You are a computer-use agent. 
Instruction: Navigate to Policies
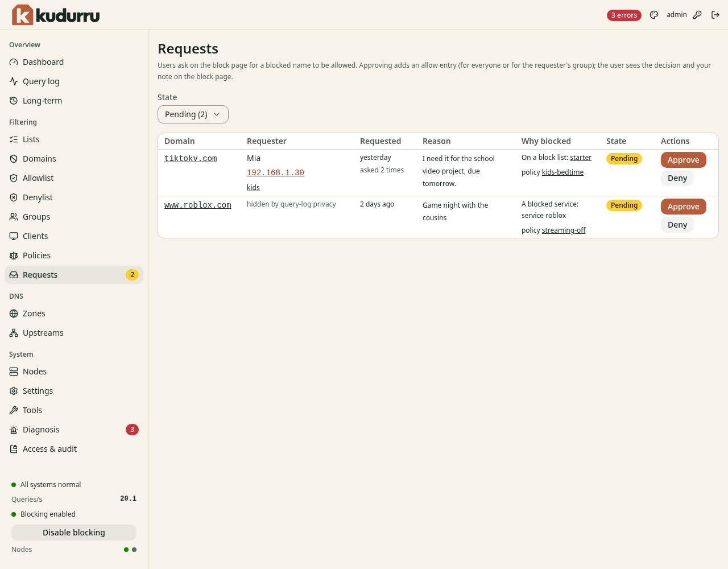click(74, 255)
